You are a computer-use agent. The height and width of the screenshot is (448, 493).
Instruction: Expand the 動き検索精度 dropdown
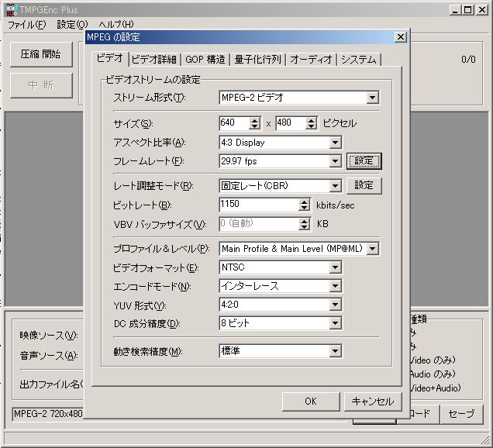tap(335, 351)
